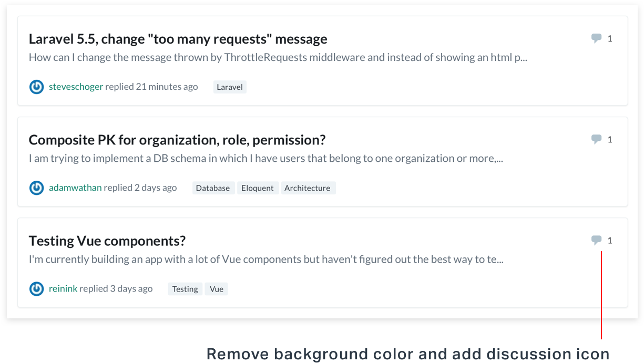Click adamwathan's avatar icon
644x363 pixels.
(36, 188)
